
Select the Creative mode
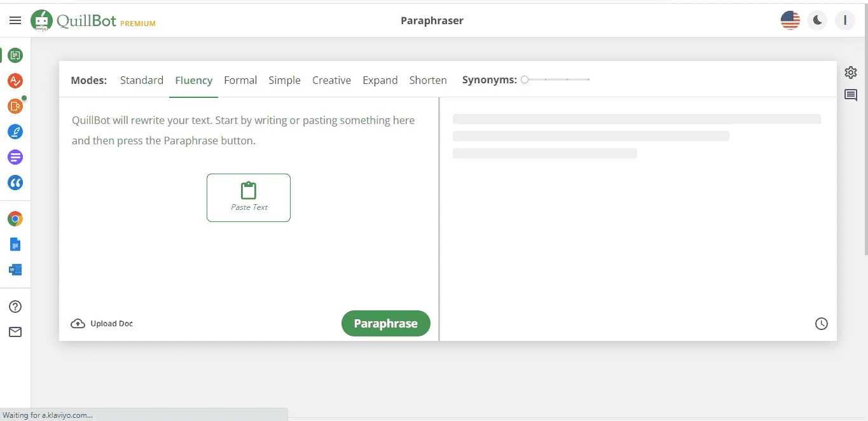point(331,80)
